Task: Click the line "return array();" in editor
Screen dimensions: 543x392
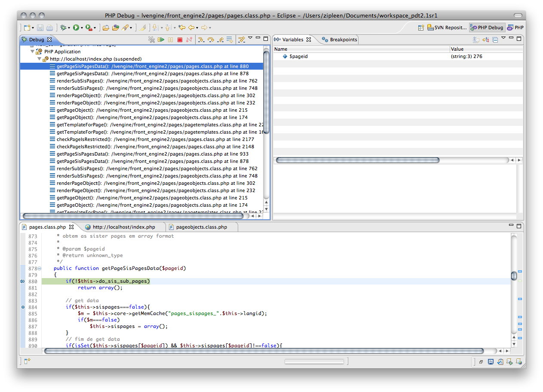Action: (100, 288)
